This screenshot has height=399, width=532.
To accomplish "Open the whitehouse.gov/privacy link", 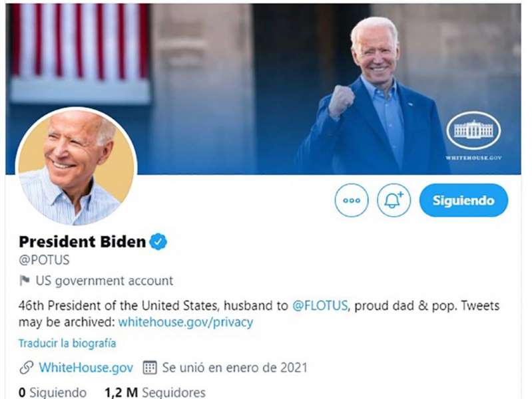I will tap(186, 322).
